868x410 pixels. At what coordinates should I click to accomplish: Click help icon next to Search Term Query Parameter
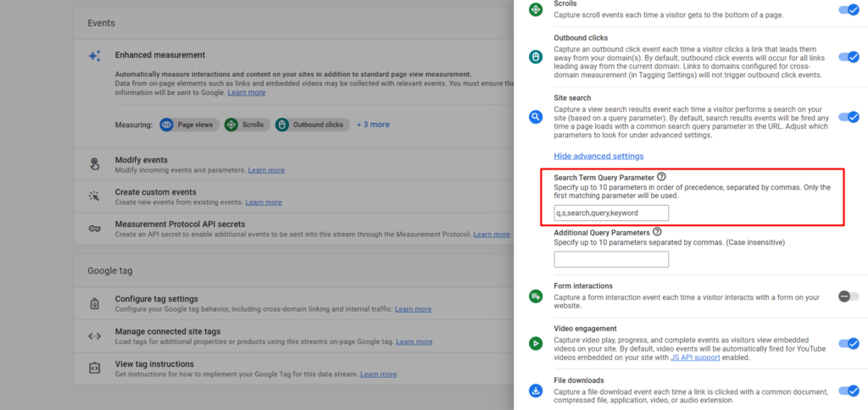click(661, 177)
